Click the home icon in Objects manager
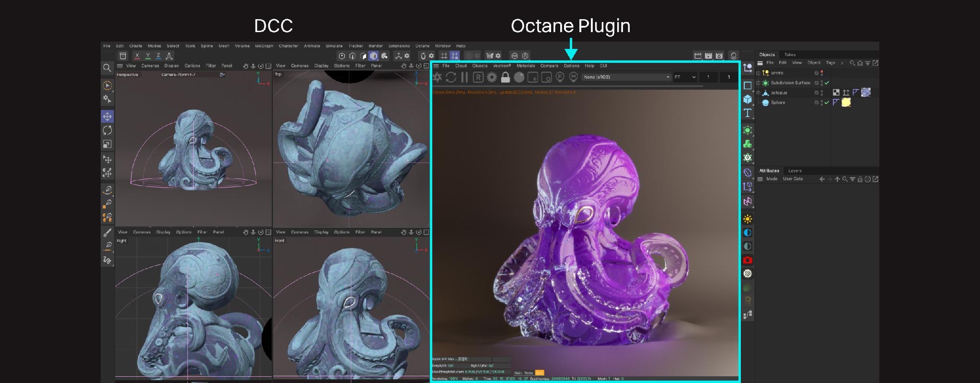The image size is (980, 383). [860, 63]
